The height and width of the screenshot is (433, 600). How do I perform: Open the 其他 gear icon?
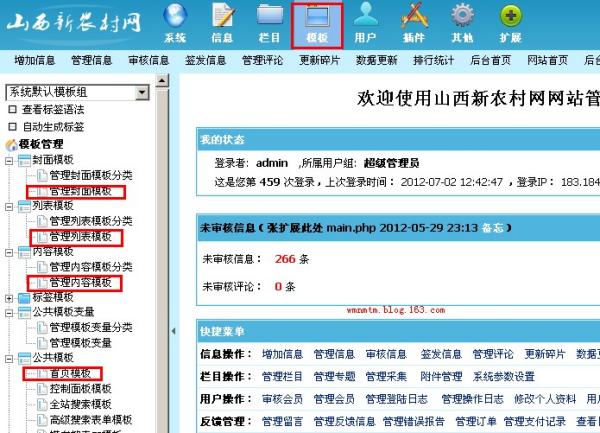[x=462, y=15]
